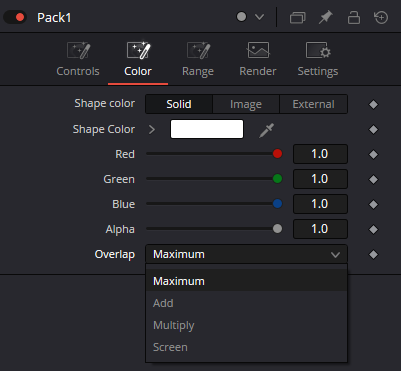Click the Overlap parameter label
This screenshot has width=401, height=371.
coord(115,254)
